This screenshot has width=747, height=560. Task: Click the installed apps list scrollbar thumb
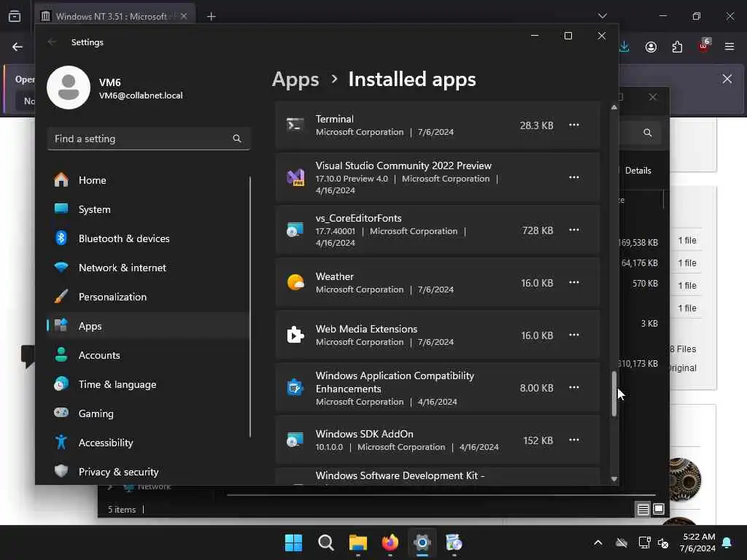614,394
